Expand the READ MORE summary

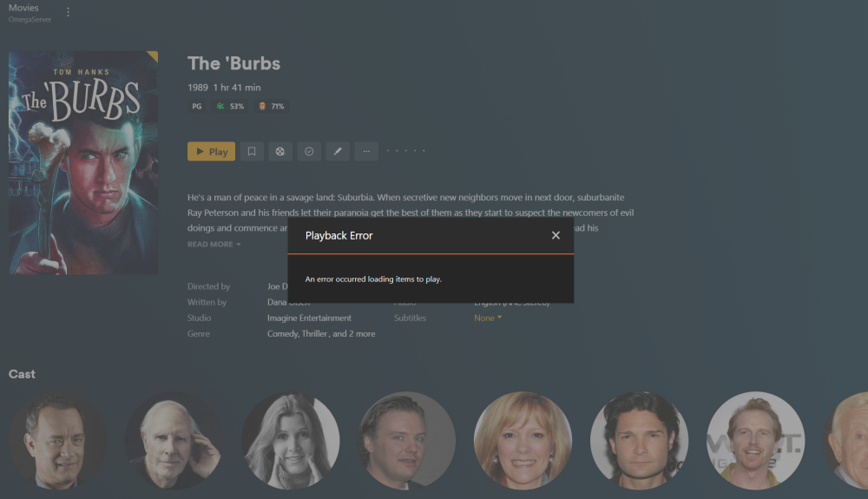pyautogui.click(x=214, y=244)
